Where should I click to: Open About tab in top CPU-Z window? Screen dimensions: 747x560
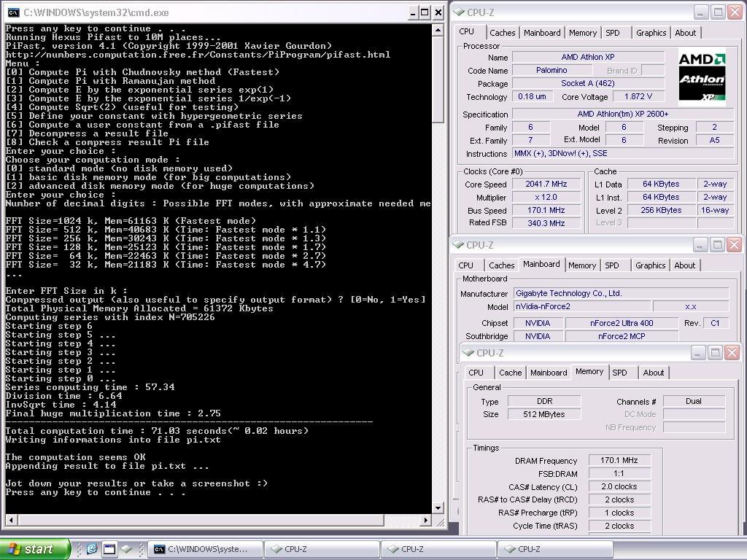(686, 33)
